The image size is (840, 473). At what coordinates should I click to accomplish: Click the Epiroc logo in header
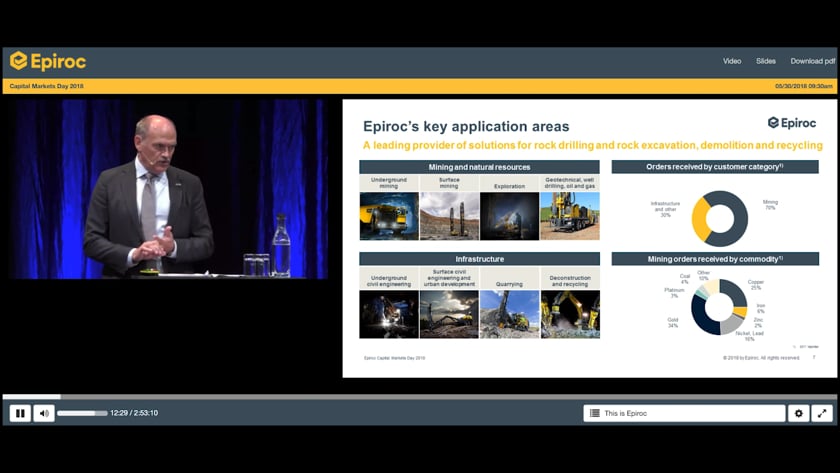click(x=48, y=61)
